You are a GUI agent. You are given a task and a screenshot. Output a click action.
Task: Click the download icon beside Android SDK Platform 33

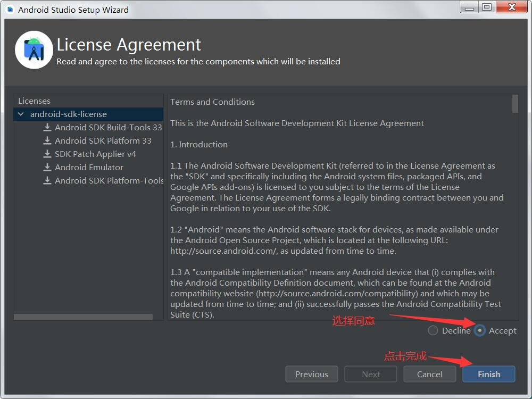[x=47, y=140]
